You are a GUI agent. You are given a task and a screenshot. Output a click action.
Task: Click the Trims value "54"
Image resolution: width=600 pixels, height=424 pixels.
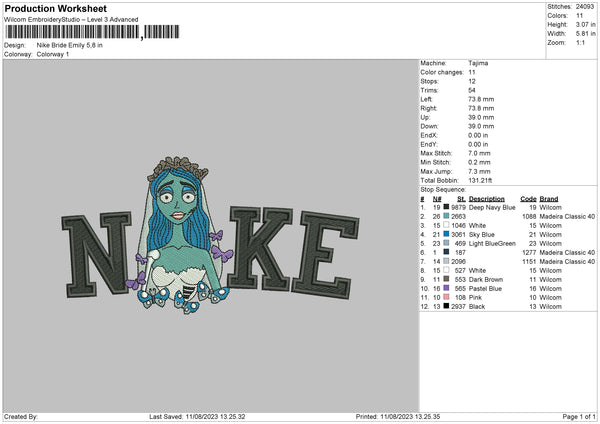click(x=472, y=90)
